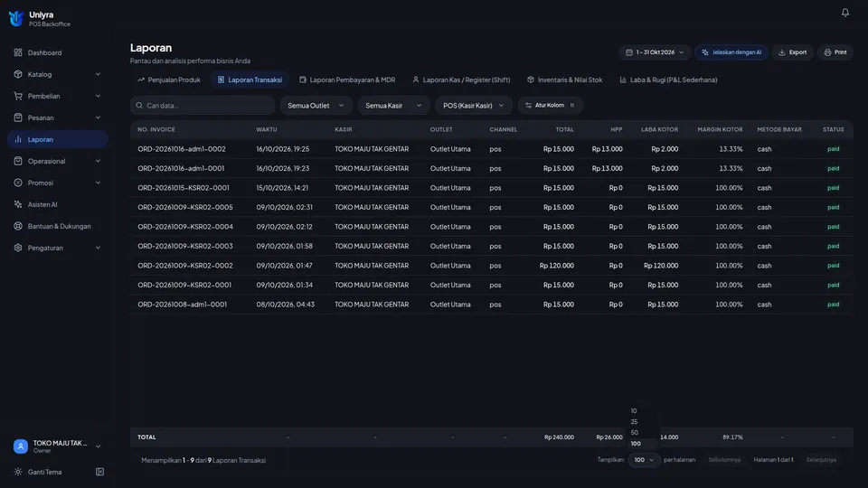Click the Print button
Viewport: 868px width, 488px height.
(x=835, y=52)
